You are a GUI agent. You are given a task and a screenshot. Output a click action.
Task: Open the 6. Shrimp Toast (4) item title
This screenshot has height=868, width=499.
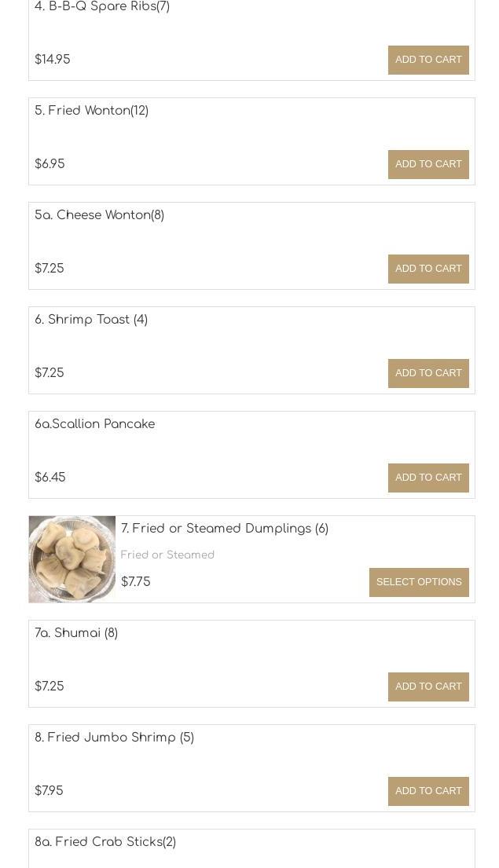pyautogui.click(x=91, y=320)
